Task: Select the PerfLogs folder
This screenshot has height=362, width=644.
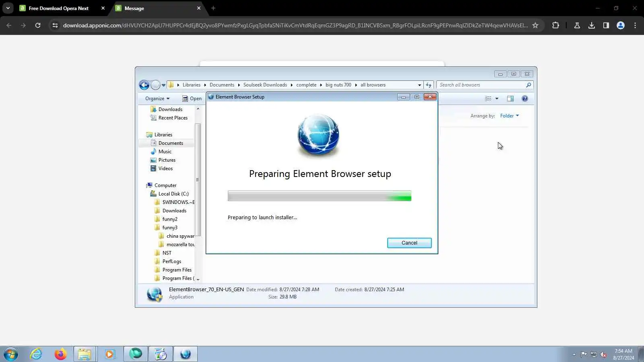Action: click(172, 261)
